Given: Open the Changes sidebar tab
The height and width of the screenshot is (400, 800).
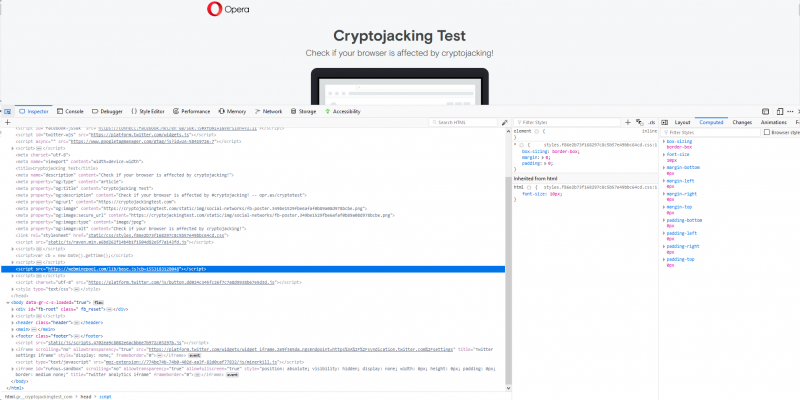Looking at the screenshot, I should (742, 122).
